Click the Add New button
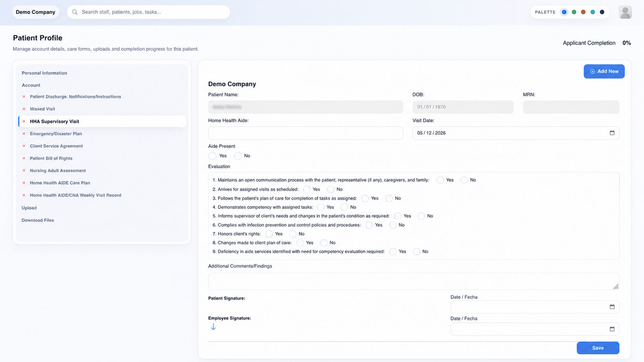The height and width of the screenshot is (362, 644). pos(604,71)
